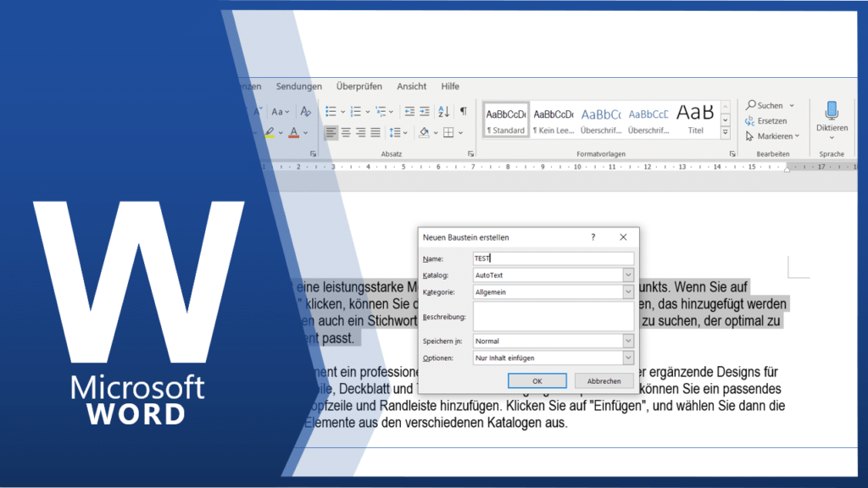Align text right

pyautogui.click(x=360, y=133)
